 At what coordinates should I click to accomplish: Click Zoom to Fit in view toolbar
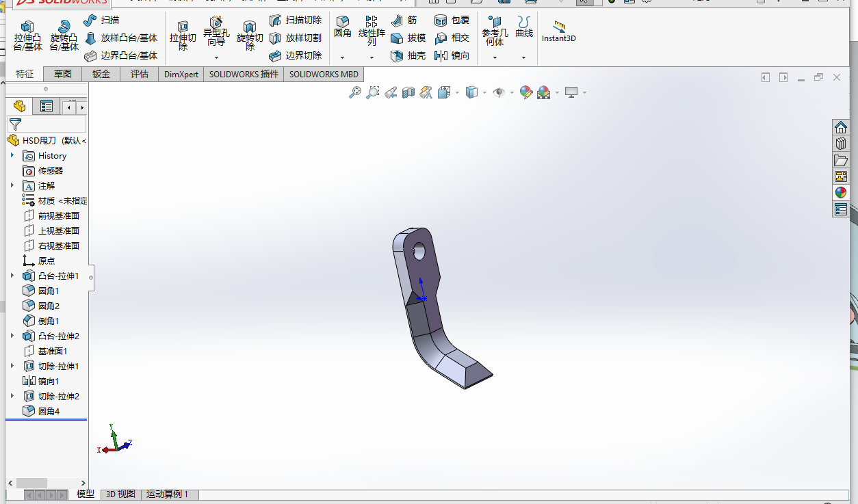pyautogui.click(x=355, y=92)
